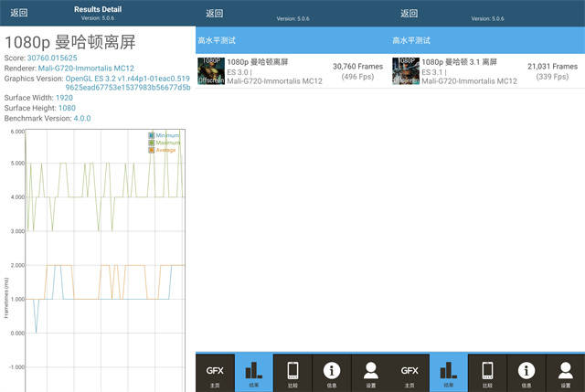Tap 返回 on the Results Detail screen

click(18, 13)
